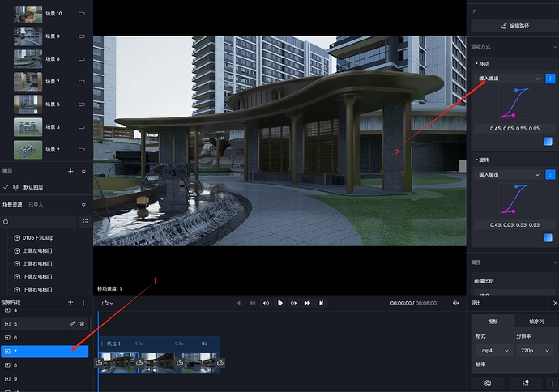
Task: Open the 720p resolution dropdown
Action: [535, 351]
